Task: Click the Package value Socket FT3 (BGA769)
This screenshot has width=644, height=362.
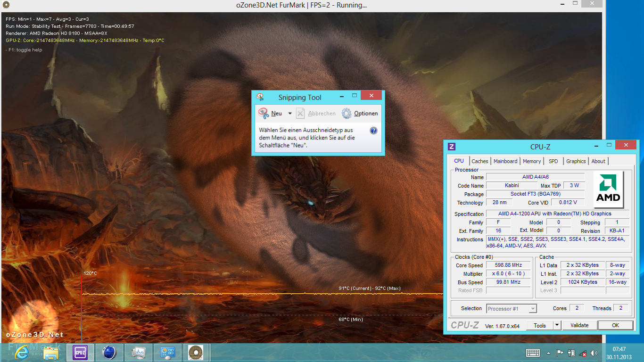Action: (x=536, y=194)
